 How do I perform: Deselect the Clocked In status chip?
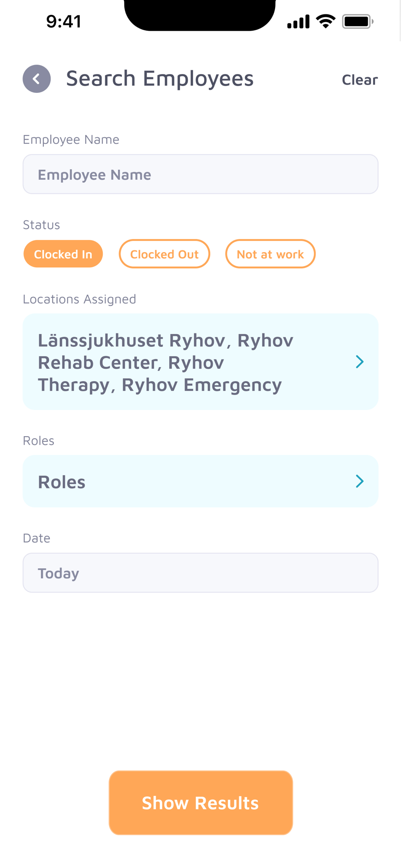[63, 254]
